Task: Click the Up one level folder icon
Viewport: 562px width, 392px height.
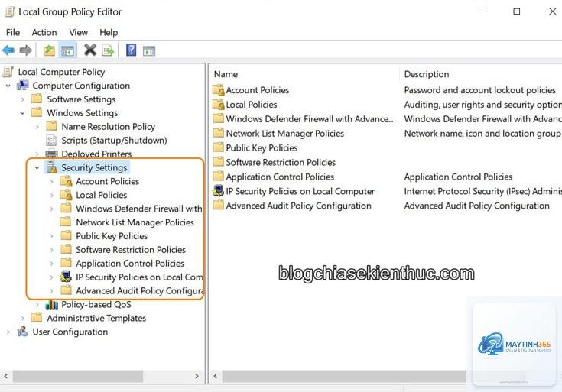Action: pyautogui.click(x=50, y=50)
